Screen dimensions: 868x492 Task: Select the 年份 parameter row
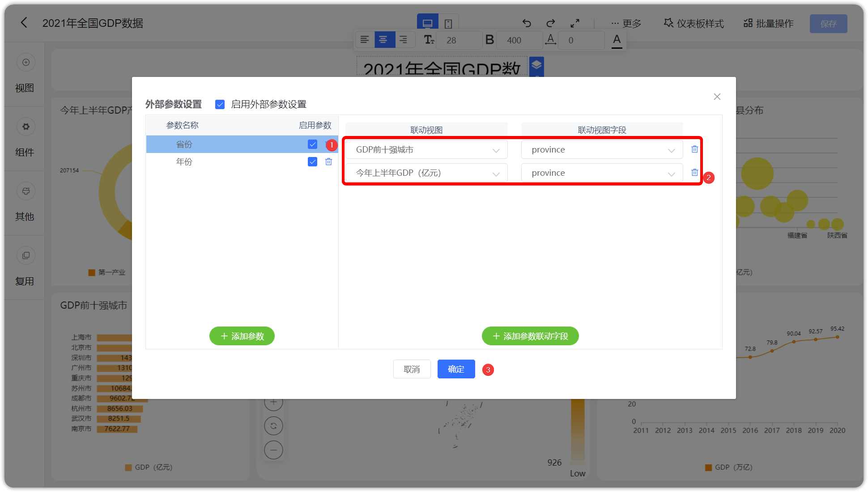click(x=242, y=161)
